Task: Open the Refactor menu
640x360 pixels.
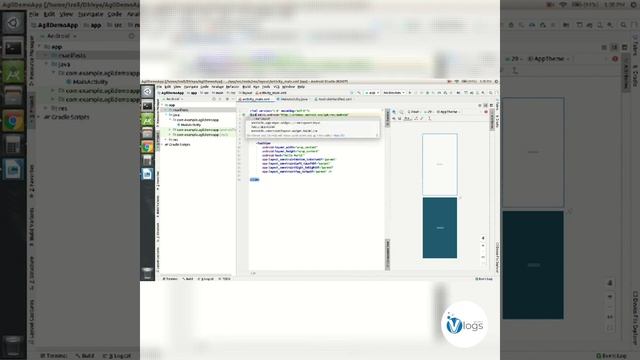Action: point(232,87)
